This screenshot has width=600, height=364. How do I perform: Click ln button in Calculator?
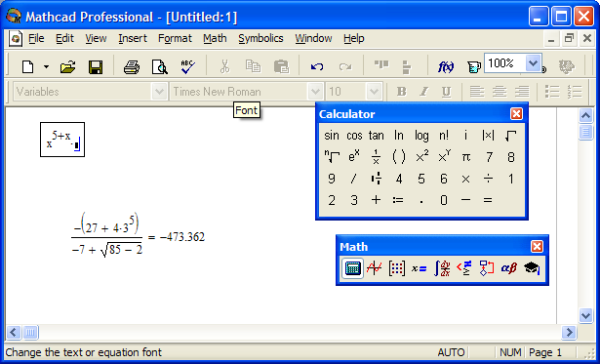[x=399, y=136]
